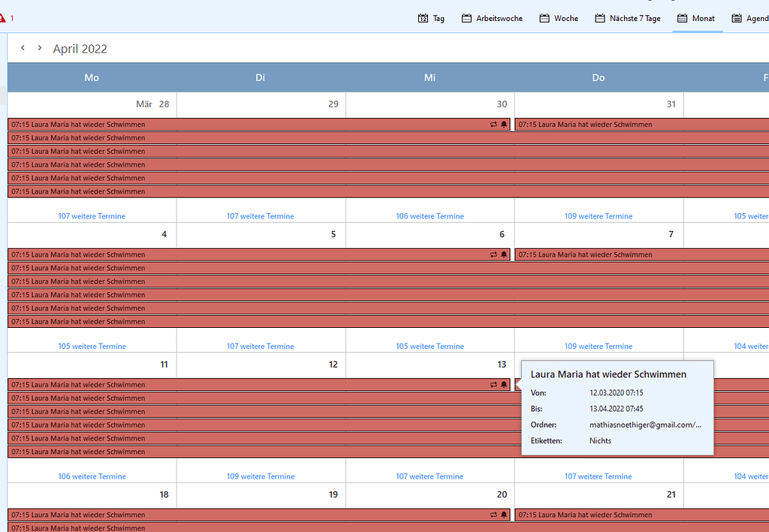Select April 21 date cell
Viewport: 769px width, 532px height.
(599, 494)
